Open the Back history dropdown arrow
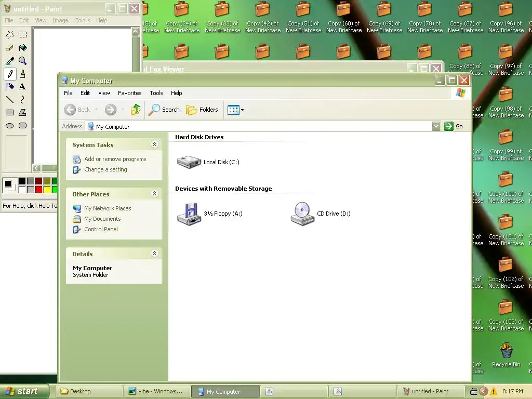532x399 pixels. 96,110
